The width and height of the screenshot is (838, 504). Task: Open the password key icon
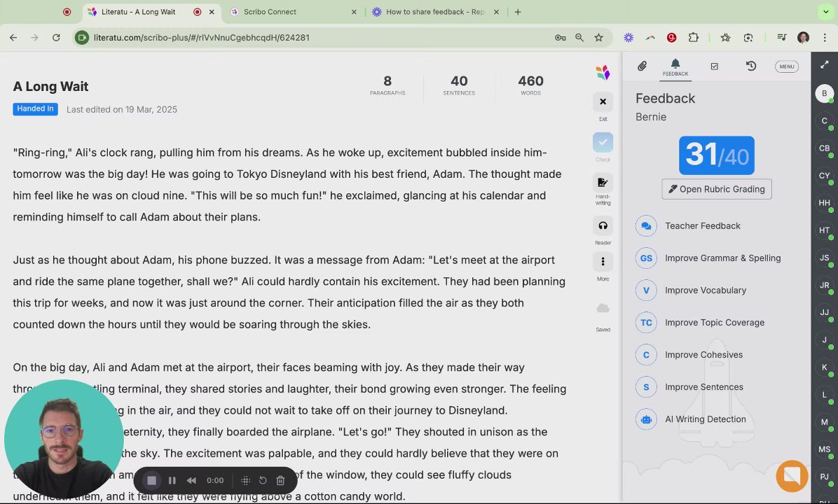click(x=560, y=37)
